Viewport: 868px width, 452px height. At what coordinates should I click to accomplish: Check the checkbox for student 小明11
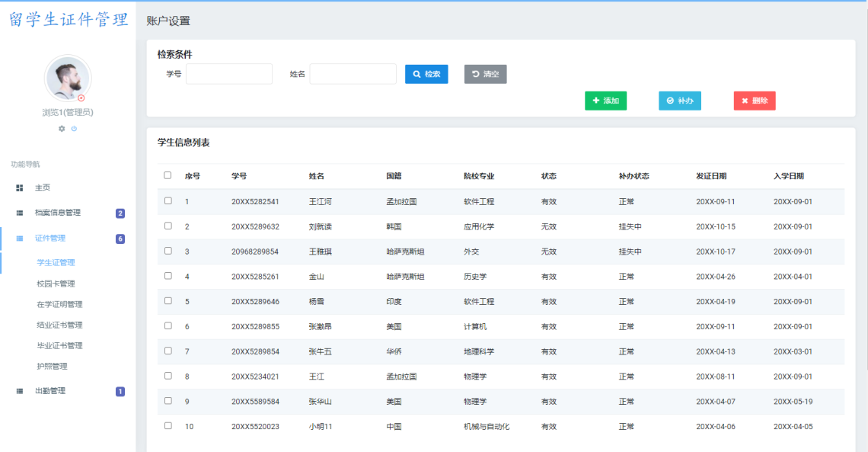pos(168,427)
